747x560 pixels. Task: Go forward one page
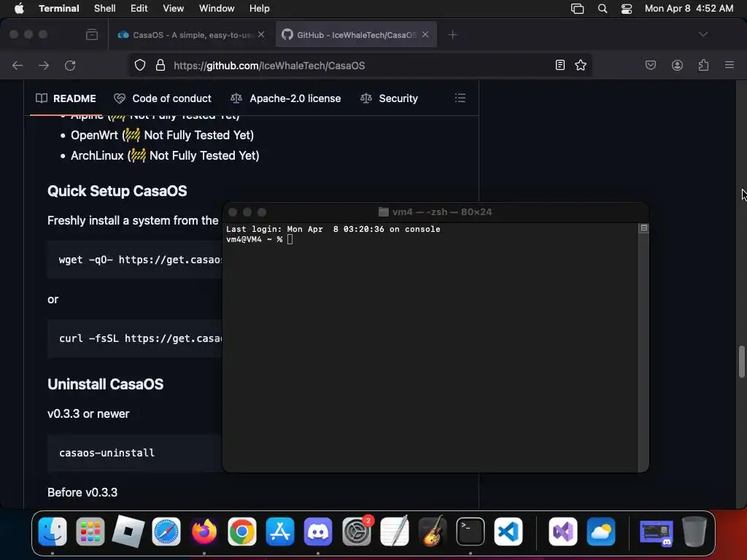[44, 65]
